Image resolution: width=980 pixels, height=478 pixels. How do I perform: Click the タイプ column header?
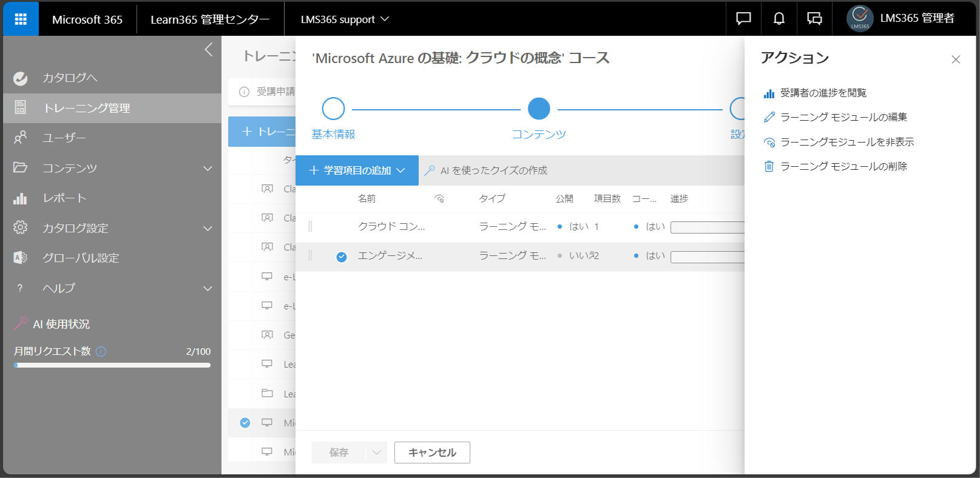point(492,198)
